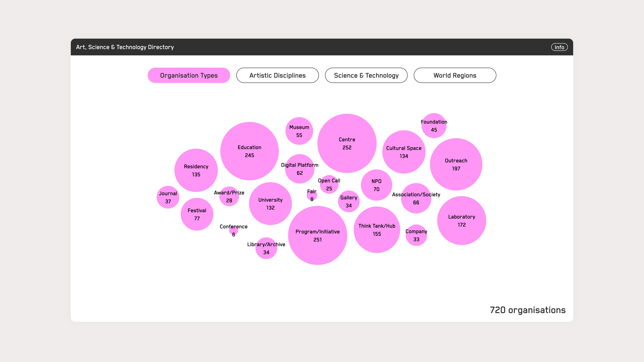The image size is (644, 362).
Task: Select the Education bubble
Action: click(249, 151)
